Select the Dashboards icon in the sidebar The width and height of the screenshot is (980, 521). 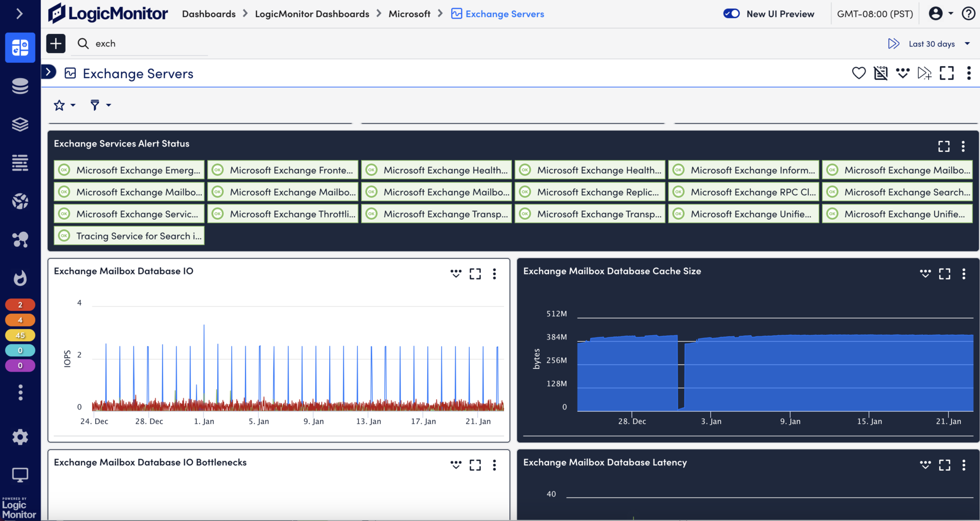20,47
